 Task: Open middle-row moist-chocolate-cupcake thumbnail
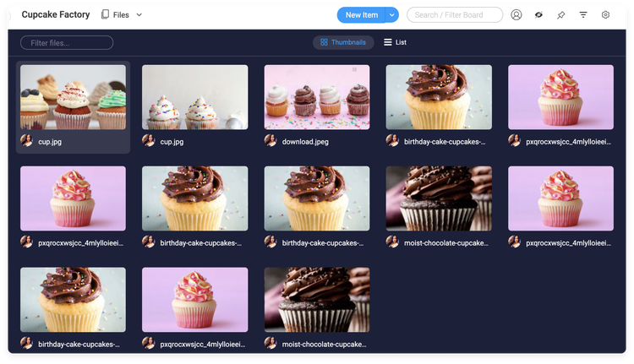pos(439,198)
